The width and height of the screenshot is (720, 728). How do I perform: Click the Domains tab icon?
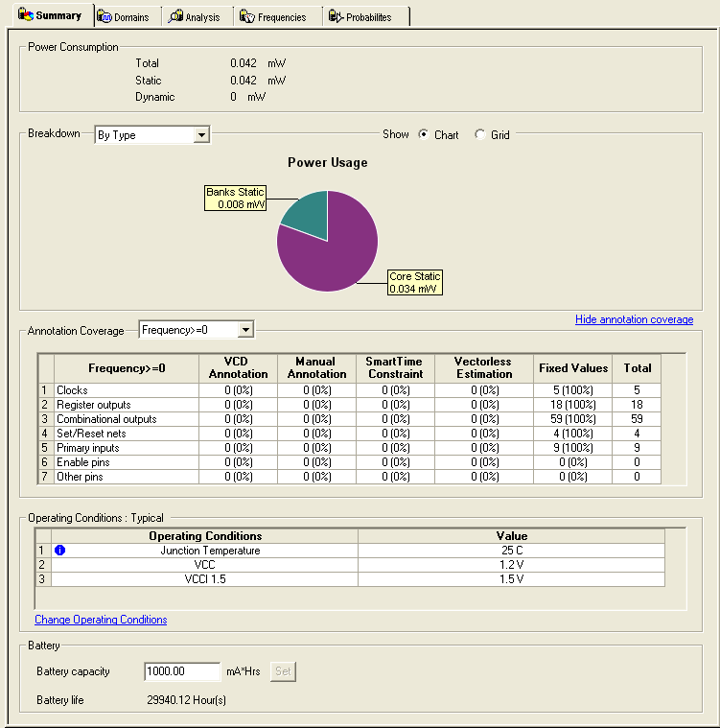105,17
